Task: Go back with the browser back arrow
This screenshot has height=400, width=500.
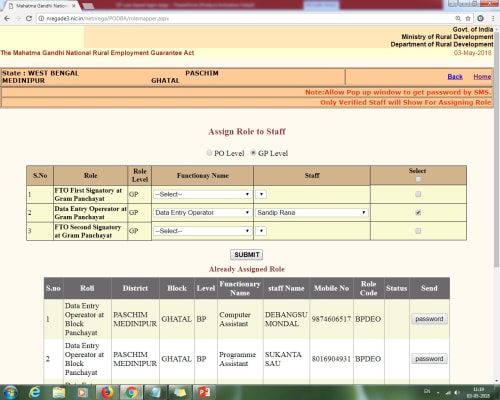Action: click(x=7, y=18)
